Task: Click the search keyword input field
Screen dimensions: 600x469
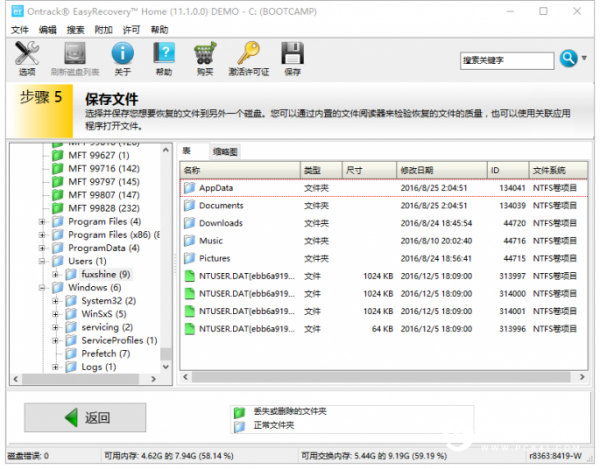Action: pos(507,60)
